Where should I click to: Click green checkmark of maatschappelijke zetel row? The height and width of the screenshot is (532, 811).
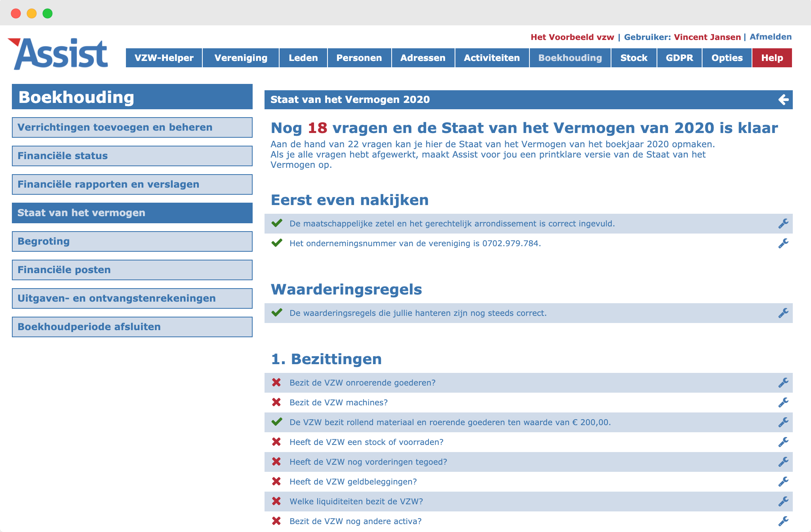tap(277, 223)
